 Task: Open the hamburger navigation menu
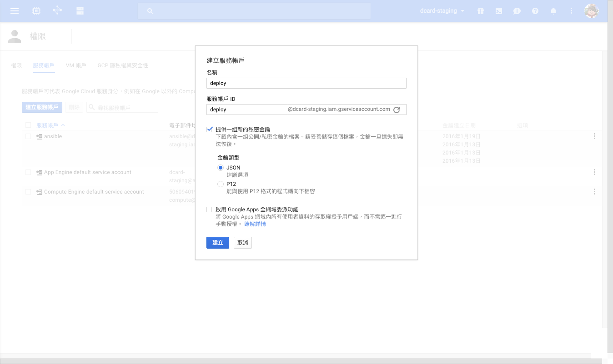coord(15,11)
